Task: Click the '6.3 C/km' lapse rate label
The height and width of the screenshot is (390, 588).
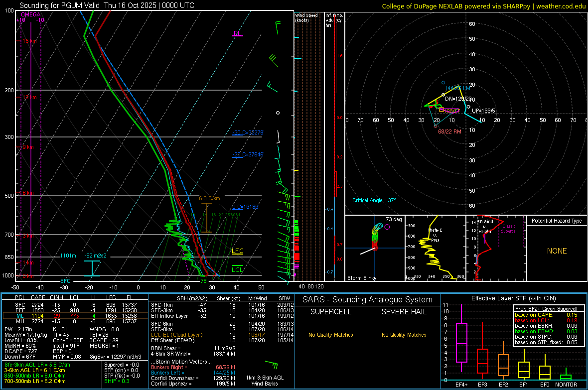Action: [210, 198]
